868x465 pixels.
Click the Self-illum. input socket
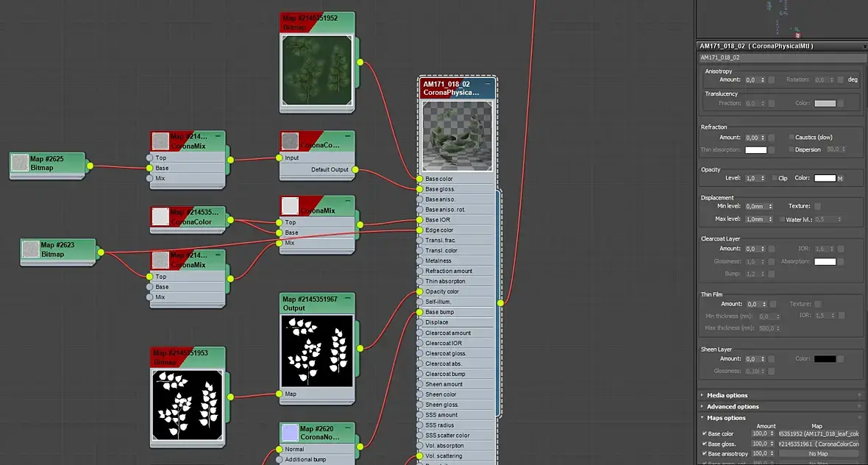tap(419, 302)
